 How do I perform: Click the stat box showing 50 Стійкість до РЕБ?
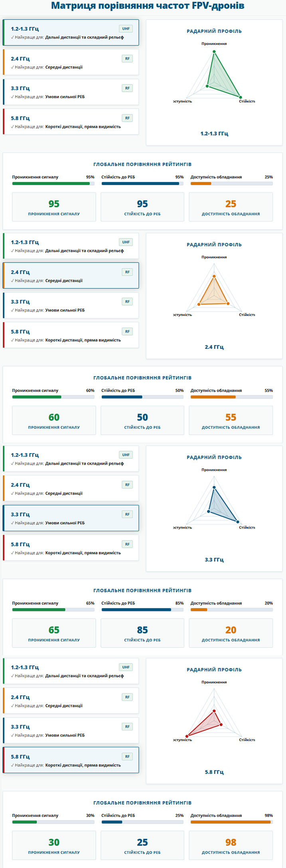142,420
